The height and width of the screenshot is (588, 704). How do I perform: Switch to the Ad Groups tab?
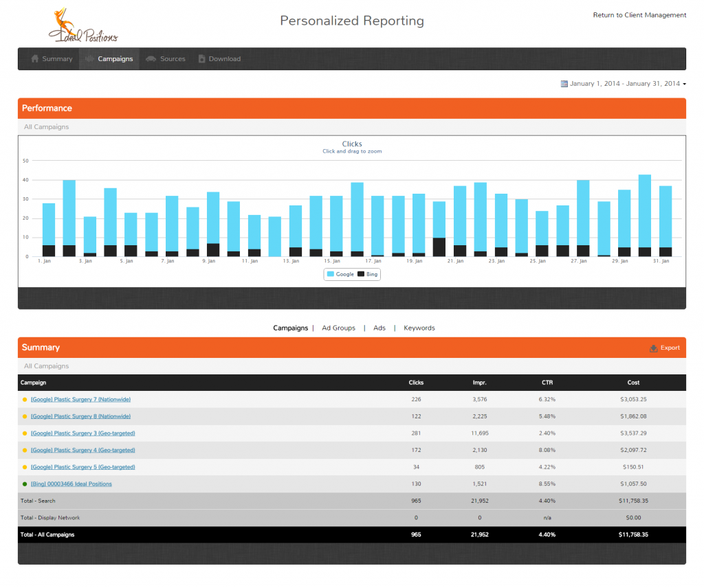[338, 328]
